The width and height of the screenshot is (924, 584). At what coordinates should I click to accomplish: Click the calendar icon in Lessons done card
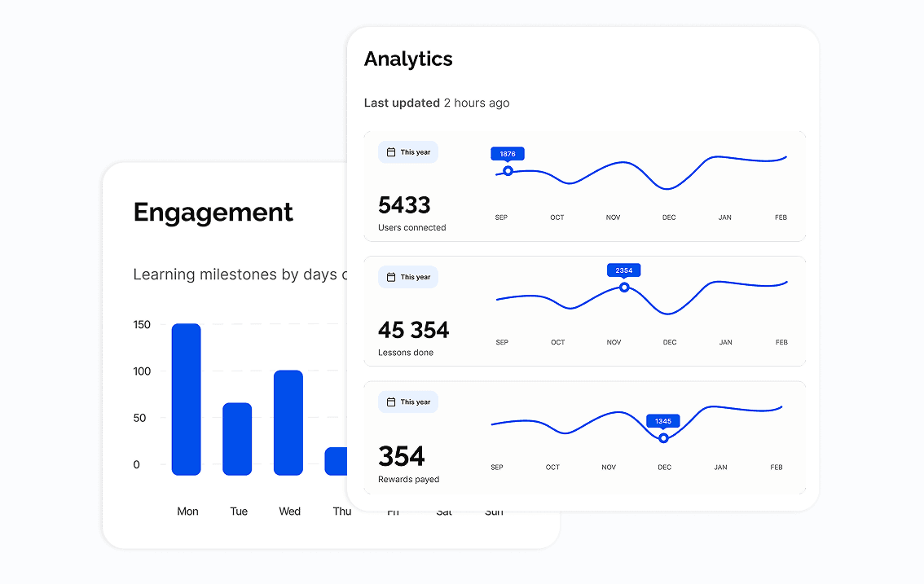[x=390, y=277]
